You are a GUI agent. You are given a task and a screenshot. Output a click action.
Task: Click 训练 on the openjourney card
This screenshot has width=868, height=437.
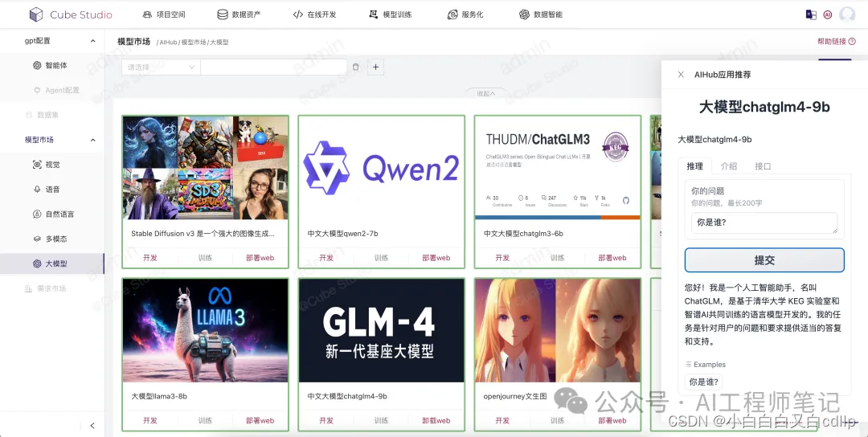pos(558,420)
